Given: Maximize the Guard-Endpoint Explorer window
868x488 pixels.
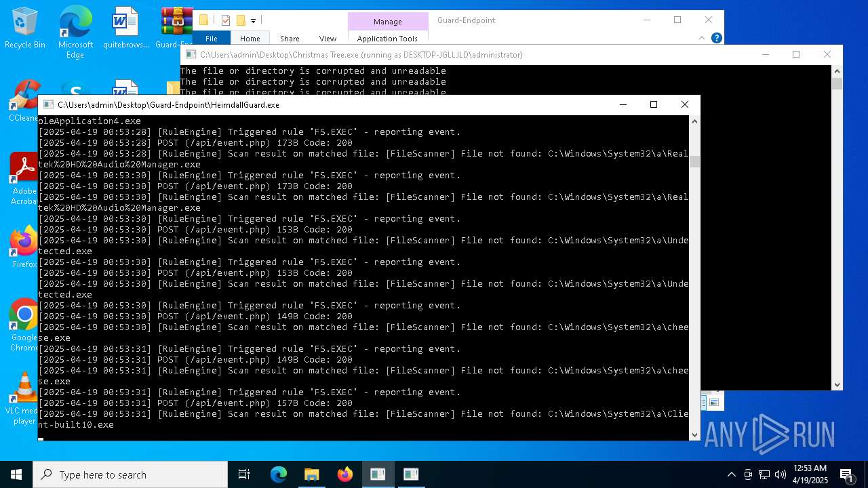Looking at the screenshot, I should 677,20.
